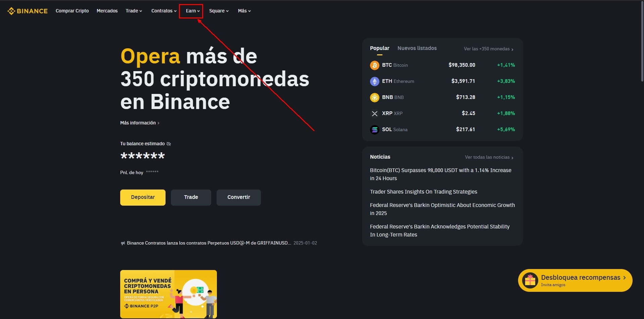Open Más información link

coord(140,123)
